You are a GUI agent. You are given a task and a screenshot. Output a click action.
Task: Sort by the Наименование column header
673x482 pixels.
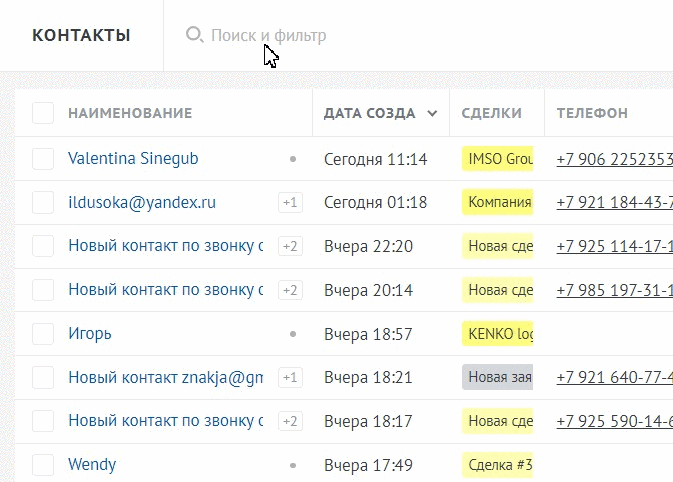tap(130, 114)
